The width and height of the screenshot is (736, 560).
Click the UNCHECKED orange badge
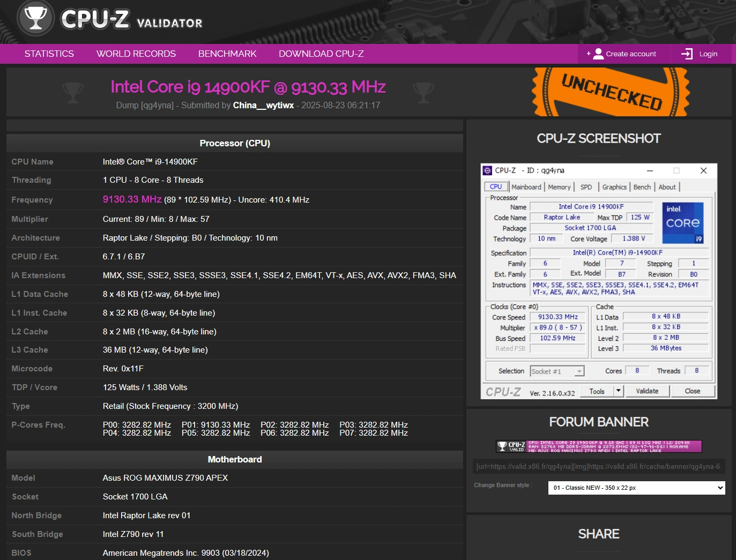[x=611, y=92]
